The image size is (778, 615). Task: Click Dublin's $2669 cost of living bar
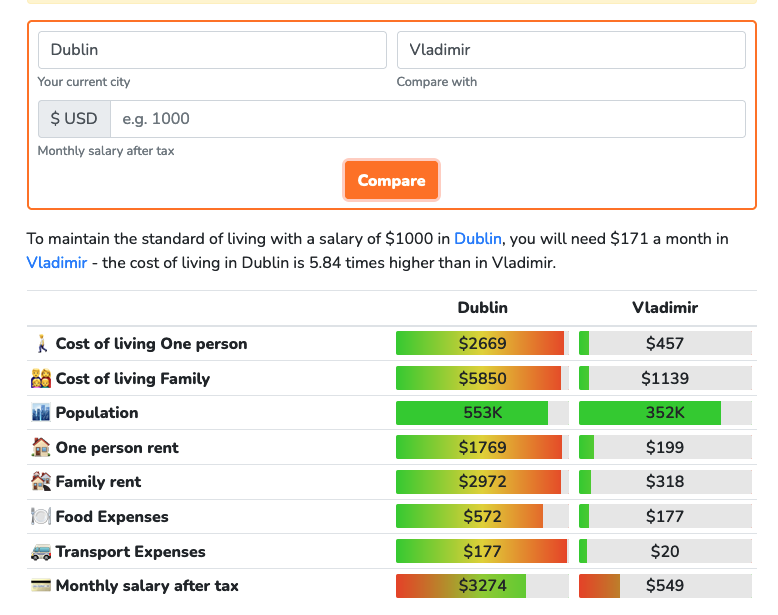482,344
